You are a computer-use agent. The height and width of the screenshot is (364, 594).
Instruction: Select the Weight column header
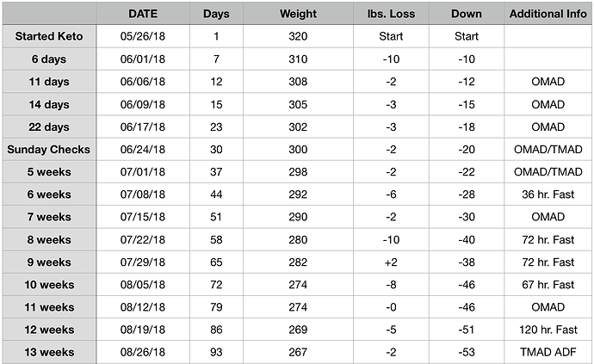(298, 14)
